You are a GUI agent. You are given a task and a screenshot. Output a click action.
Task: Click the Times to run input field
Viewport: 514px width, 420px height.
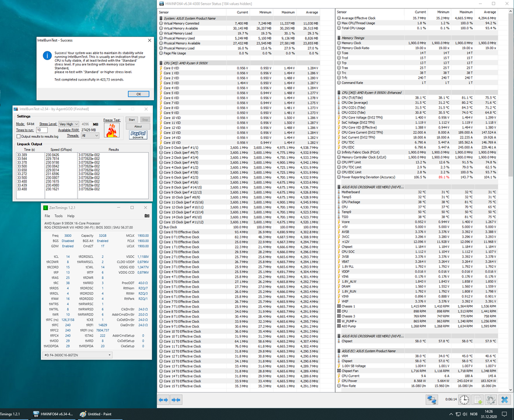(41, 130)
